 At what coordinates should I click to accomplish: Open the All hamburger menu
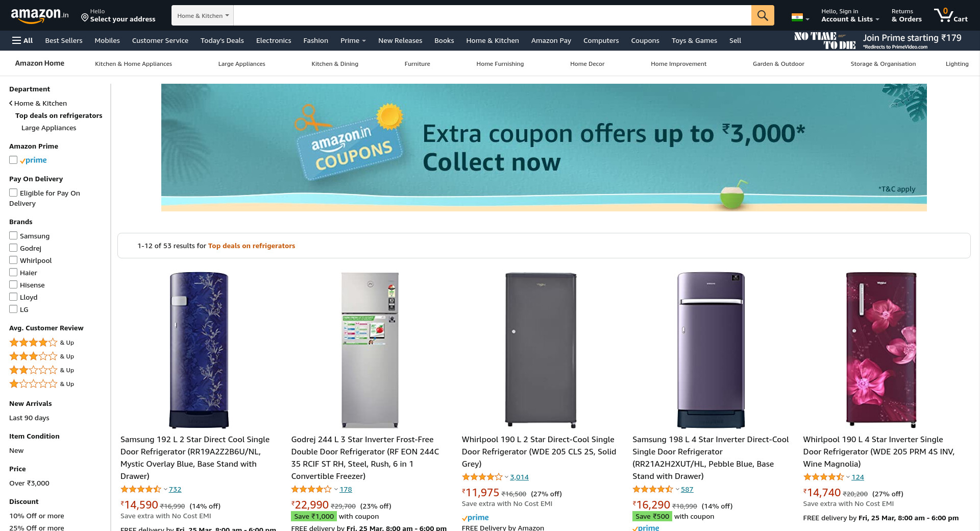coord(22,40)
